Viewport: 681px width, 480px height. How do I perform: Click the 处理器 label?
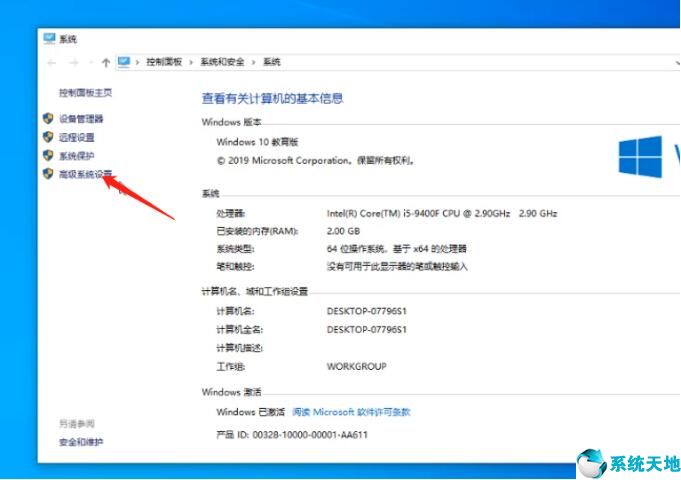(231, 213)
